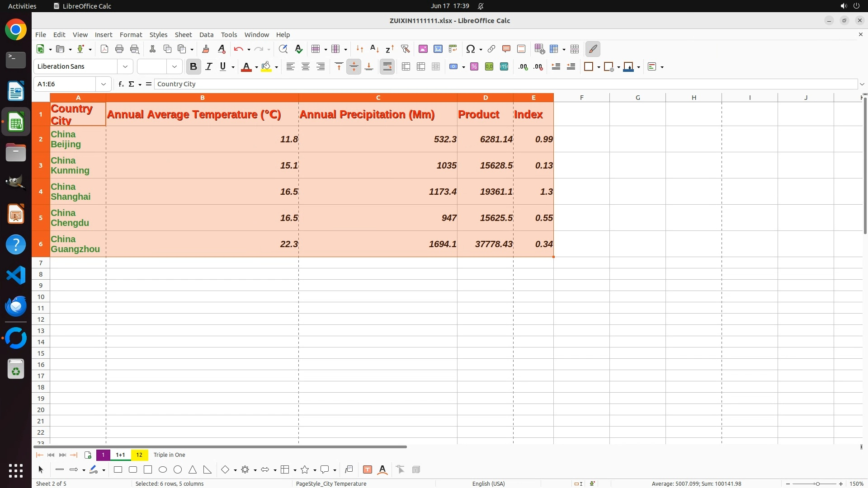Open the font size dropdown

[175, 66]
